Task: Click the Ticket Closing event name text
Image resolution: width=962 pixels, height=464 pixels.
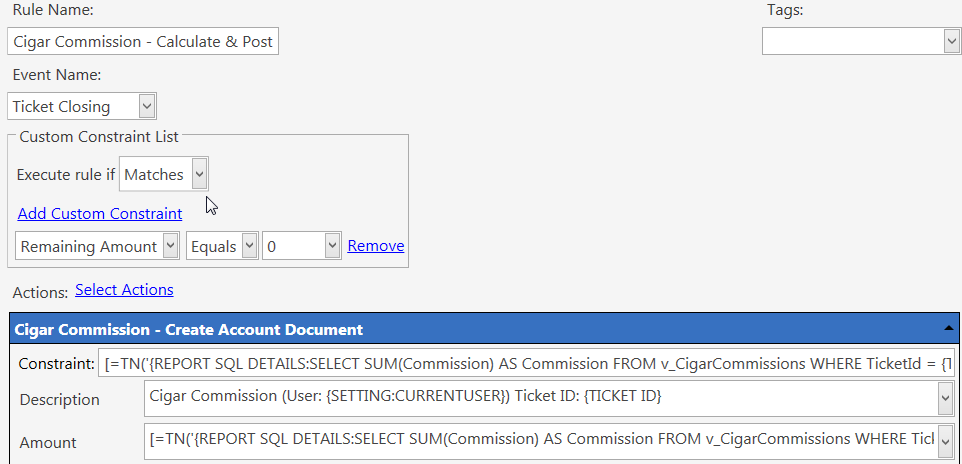Action: click(x=61, y=107)
